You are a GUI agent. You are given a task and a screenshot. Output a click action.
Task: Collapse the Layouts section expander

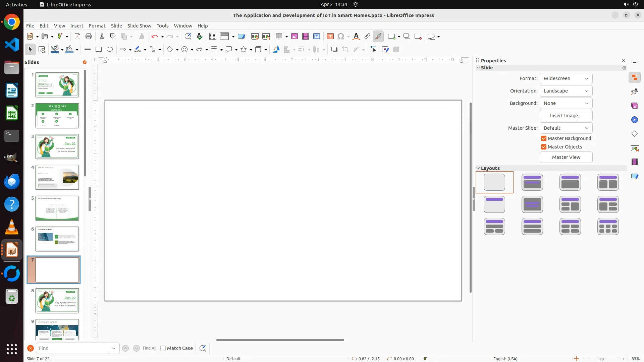coord(478,168)
